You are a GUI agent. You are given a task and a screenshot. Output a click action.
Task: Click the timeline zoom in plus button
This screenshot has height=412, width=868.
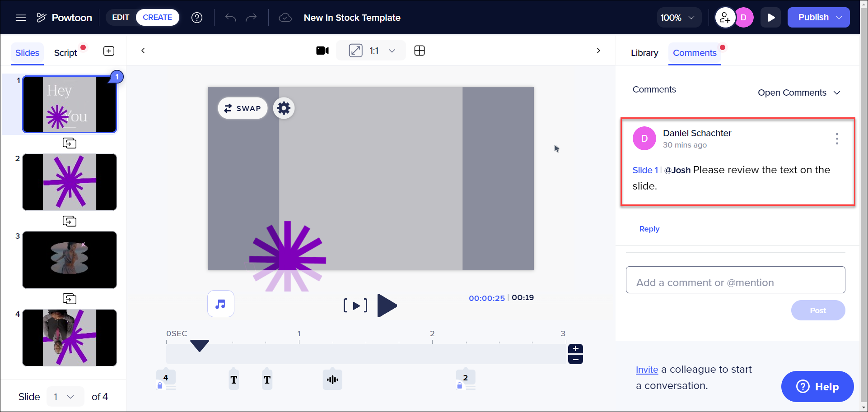(x=575, y=349)
